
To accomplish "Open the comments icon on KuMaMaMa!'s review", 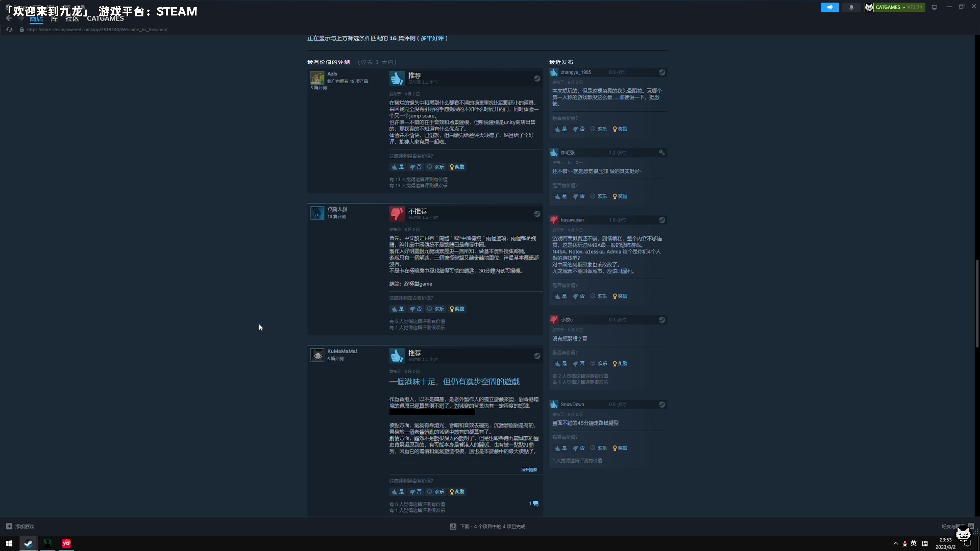I will tap(535, 504).
